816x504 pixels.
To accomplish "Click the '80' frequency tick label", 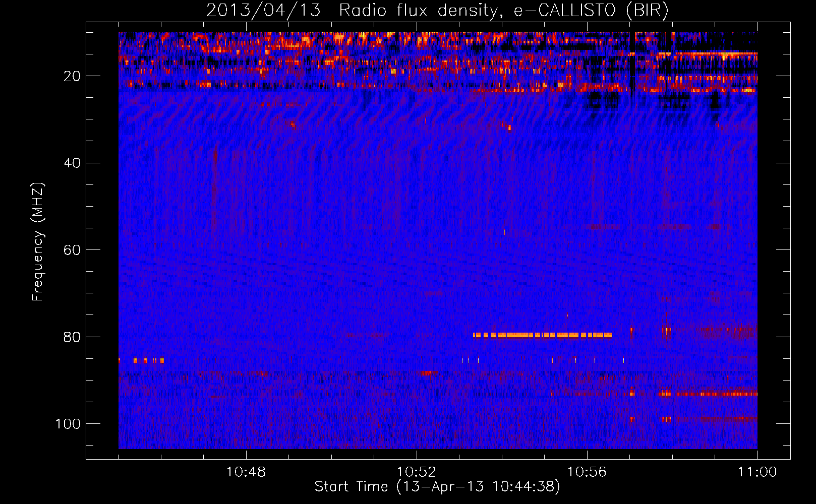I will 72,337.
